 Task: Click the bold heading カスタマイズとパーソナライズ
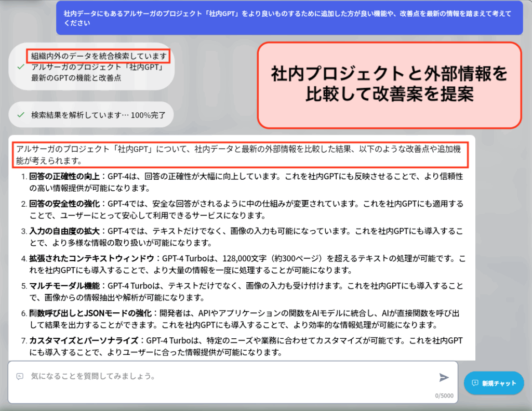(85, 340)
